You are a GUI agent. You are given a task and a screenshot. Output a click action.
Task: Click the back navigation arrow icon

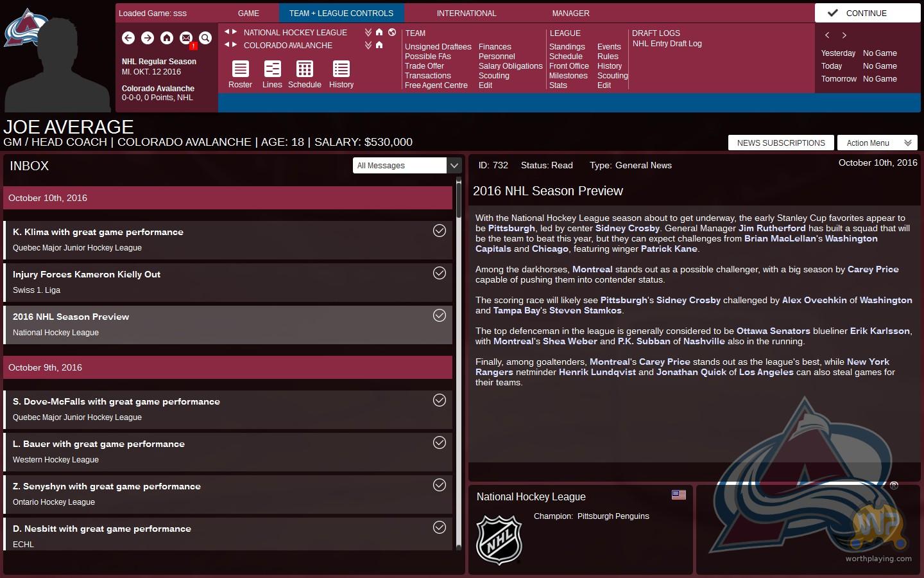(x=128, y=39)
